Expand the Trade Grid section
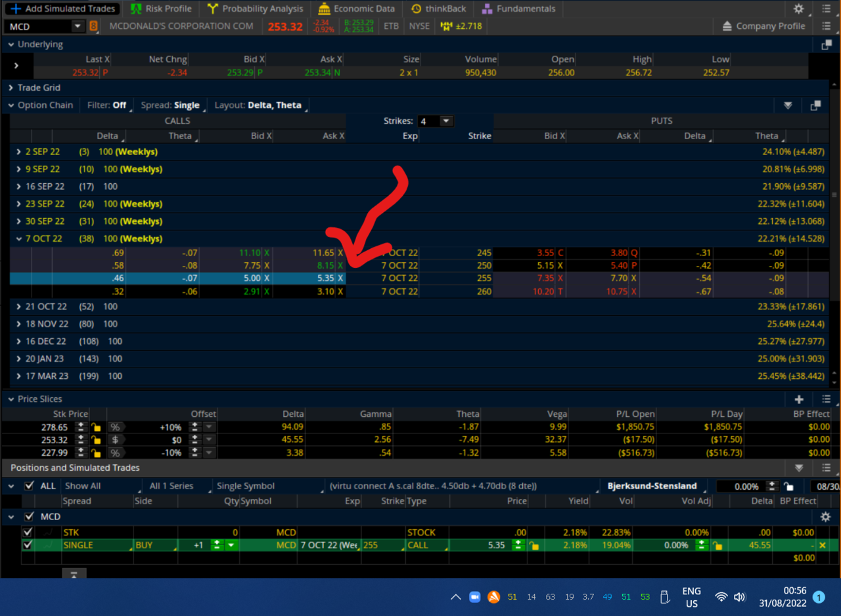 coord(11,87)
